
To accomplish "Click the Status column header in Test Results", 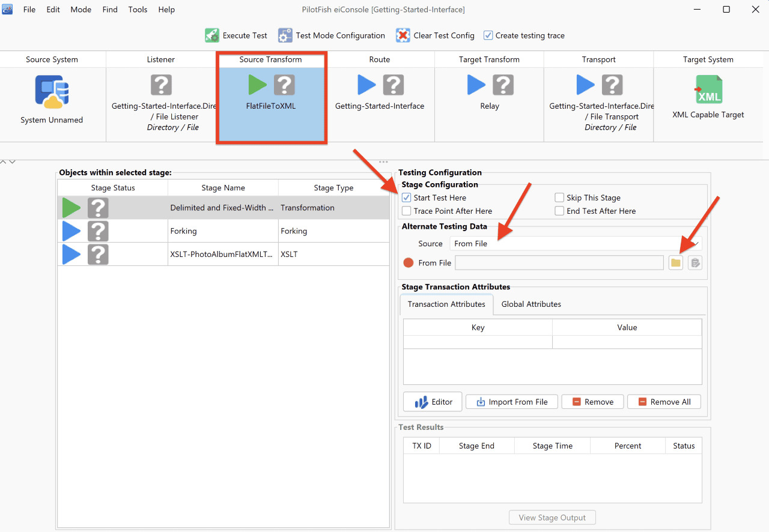I will [x=684, y=446].
